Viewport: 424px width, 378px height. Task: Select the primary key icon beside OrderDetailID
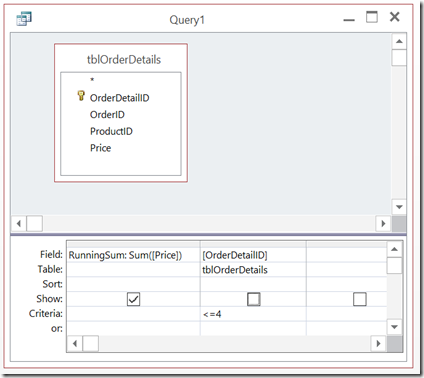pyautogui.click(x=81, y=96)
